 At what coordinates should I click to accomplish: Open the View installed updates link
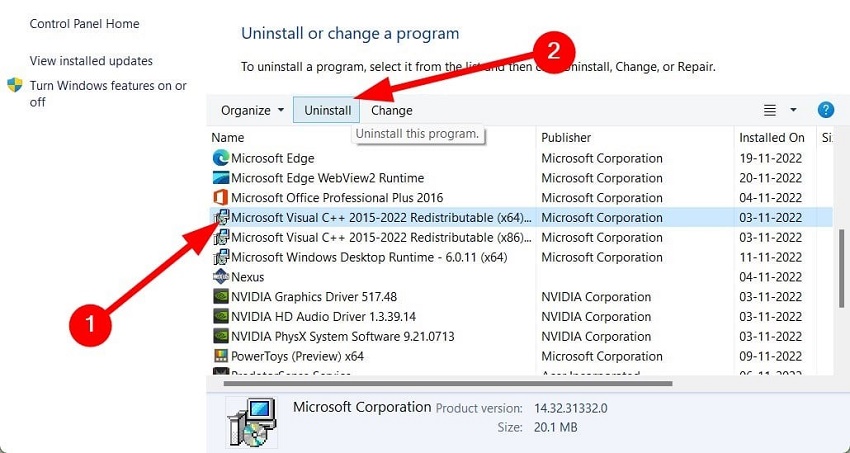pos(91,61)
